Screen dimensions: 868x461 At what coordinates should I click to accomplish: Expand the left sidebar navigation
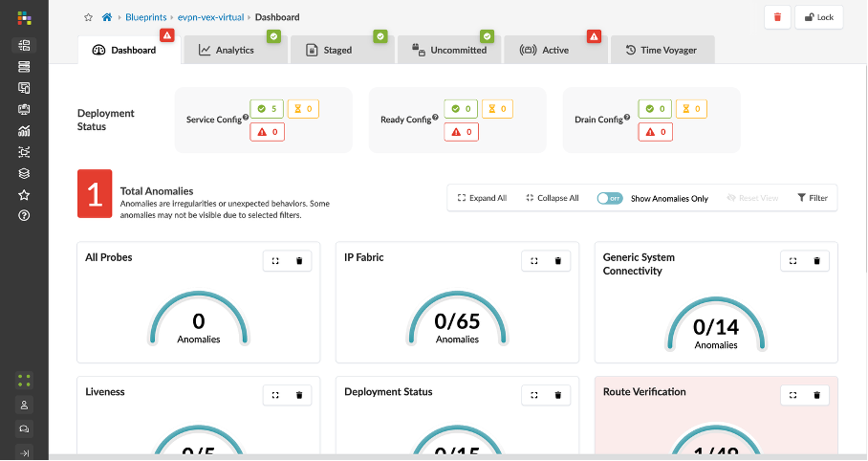click(x=24, y=452)
